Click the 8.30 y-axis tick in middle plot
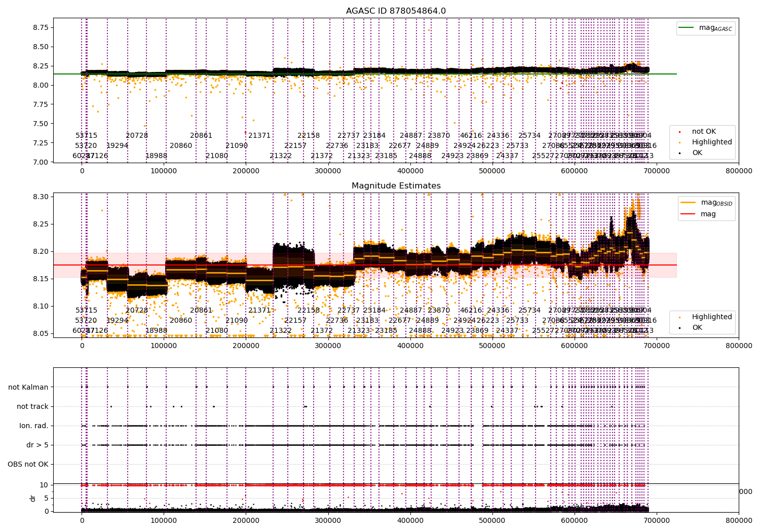Viewport: 760px width, 532px height. [x=41, y=197]
